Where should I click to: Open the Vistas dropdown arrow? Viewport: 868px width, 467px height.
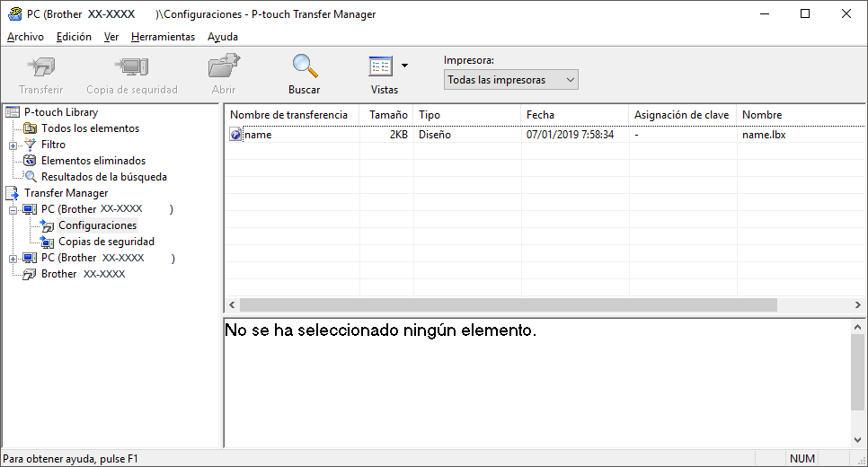point(404,66)
